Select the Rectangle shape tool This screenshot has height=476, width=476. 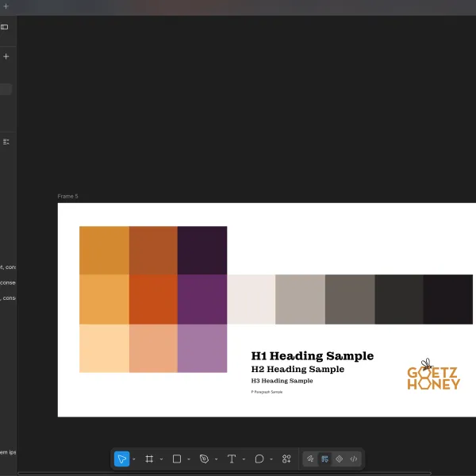(177, 459)
